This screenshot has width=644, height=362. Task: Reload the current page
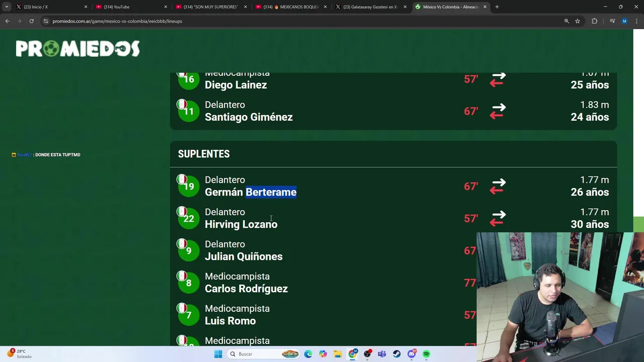tap(31, 21)
